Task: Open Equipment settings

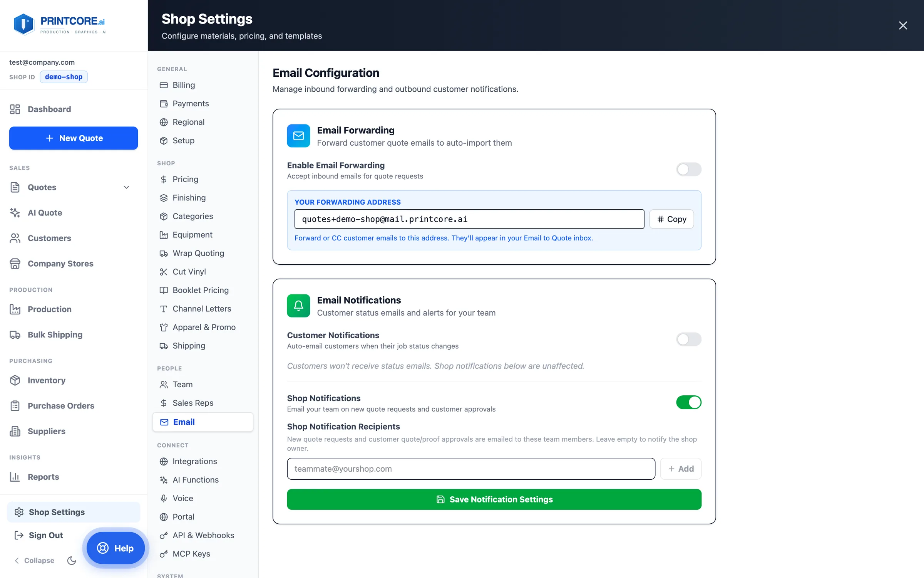Action: tap(203, 235)
